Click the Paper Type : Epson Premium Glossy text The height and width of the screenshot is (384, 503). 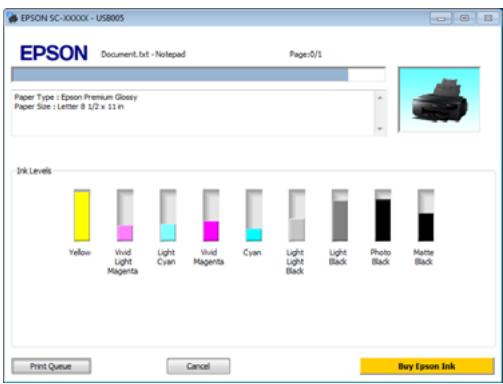pyautogui.click(x=76, y=97)
